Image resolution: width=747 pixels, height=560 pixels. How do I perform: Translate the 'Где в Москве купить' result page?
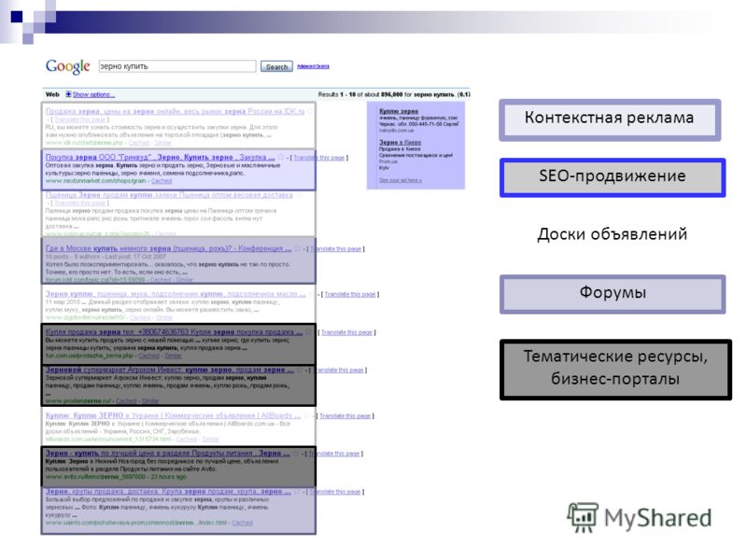tap(336, 249)
